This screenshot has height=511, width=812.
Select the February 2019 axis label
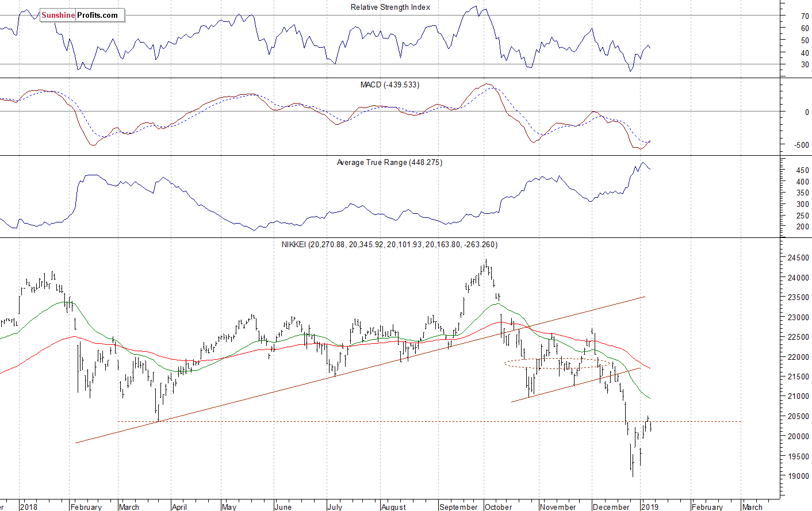pos(707,506)
